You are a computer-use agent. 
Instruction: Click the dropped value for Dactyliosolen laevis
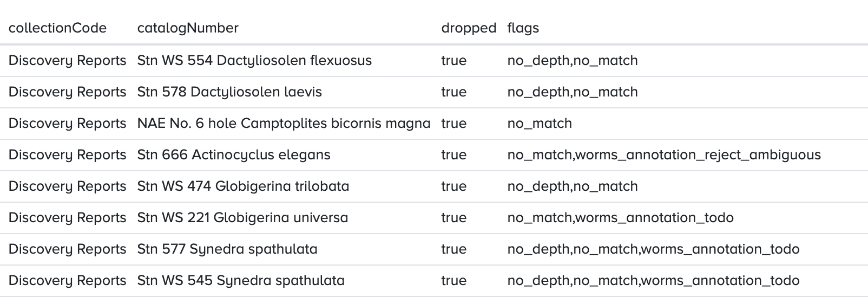(x=454, y=92)
